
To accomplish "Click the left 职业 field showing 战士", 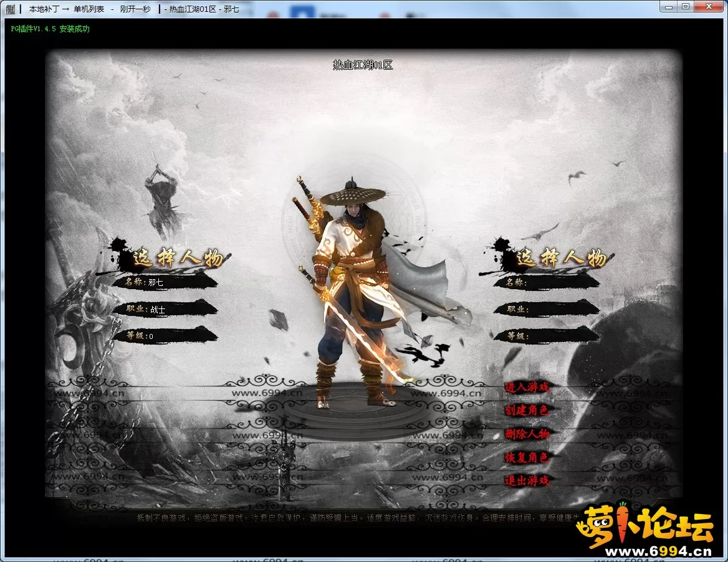I will 165,309.
